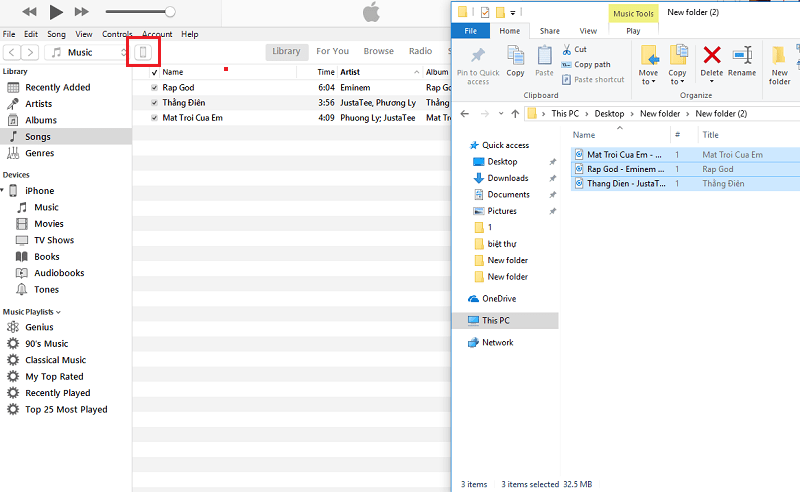Switch to the Browse tab
The image size is (800, 492).
(x=379, y=51)
